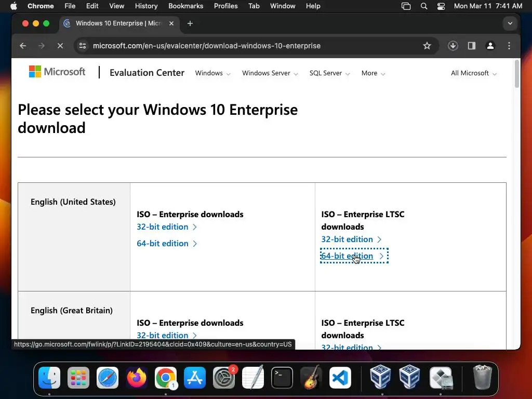This screenshot has width=532, height=399.
Task: Expand the More navigation menu
Action: [373, 73]
